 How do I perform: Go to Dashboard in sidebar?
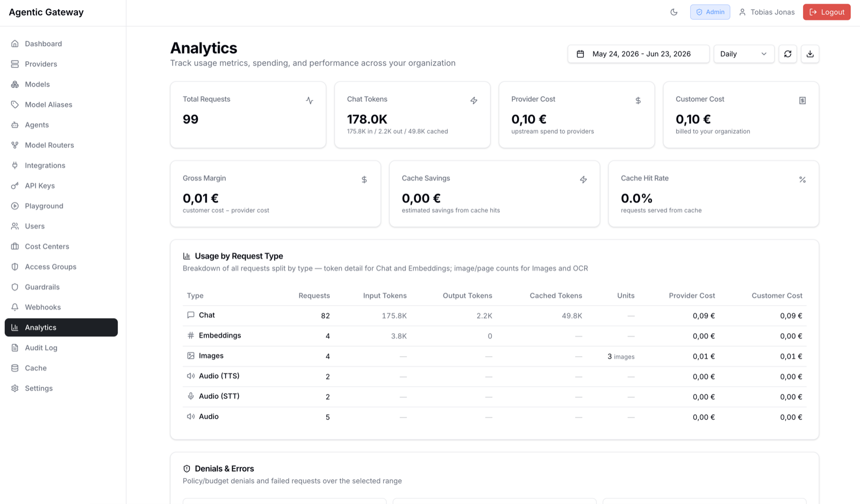pos(61,44)
